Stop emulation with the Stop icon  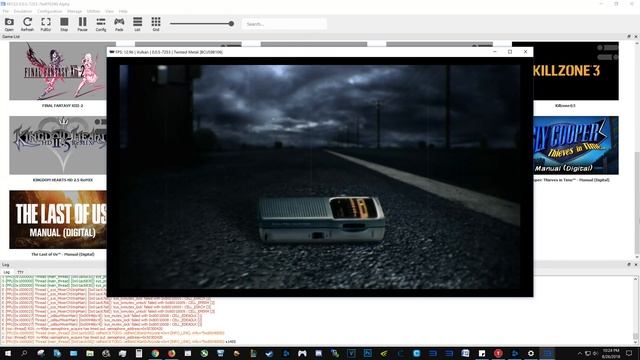pyautogui.click(x=64, y=24)
